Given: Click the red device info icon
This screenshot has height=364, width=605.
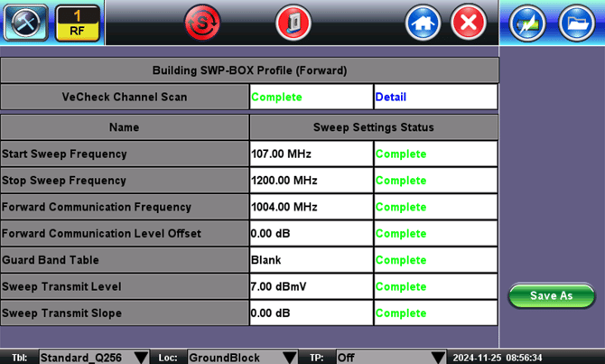Looking at the screenshot, I should point(293,23).
